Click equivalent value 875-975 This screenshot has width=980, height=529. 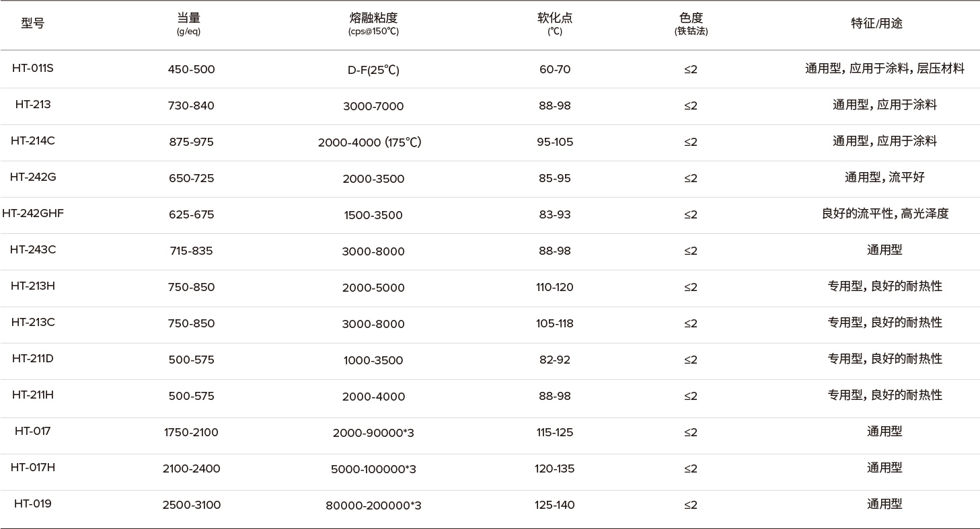coord(191,143)
